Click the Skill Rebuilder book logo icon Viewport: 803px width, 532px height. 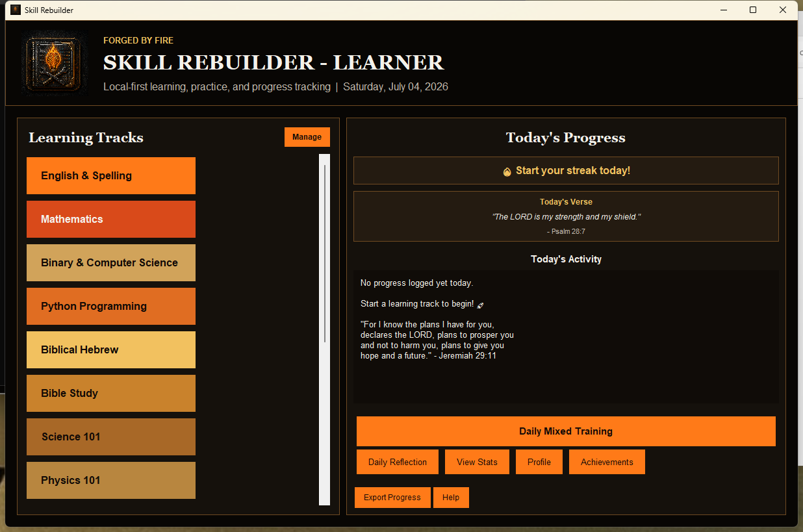point(53,62)
